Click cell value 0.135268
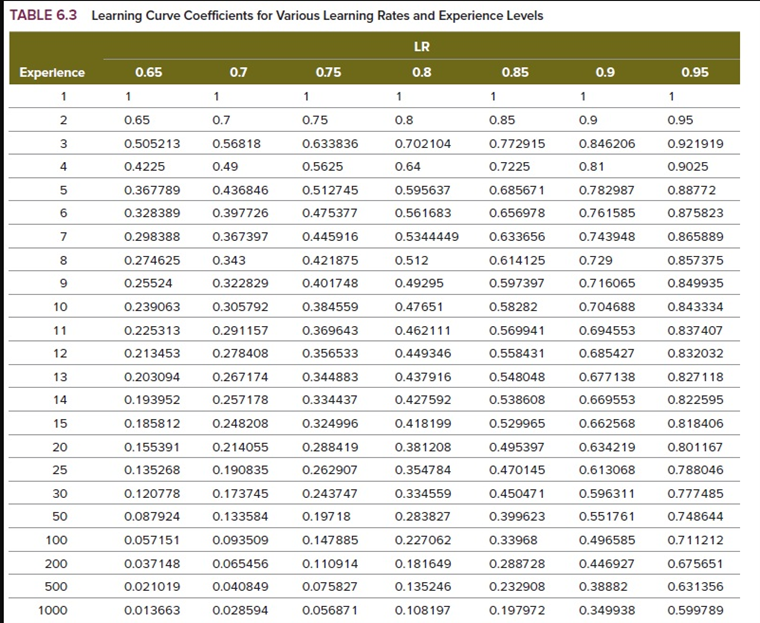760x623 pixels. pyautogui.click(x=152, y=470)
